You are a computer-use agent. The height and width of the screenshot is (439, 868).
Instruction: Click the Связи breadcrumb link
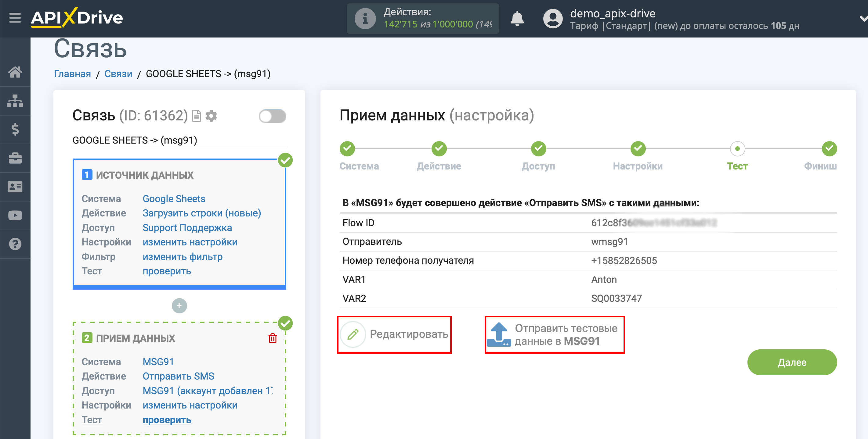(x=118, y=74)
